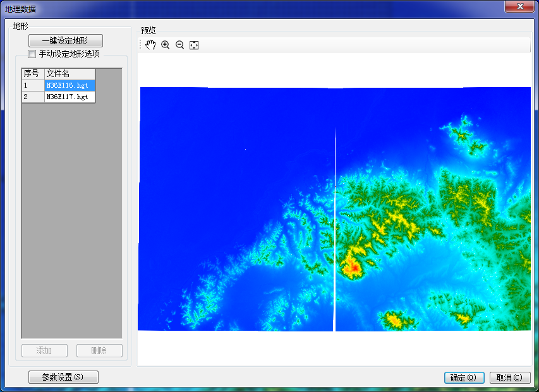Click the 文件名 column header

click(70, 73)
